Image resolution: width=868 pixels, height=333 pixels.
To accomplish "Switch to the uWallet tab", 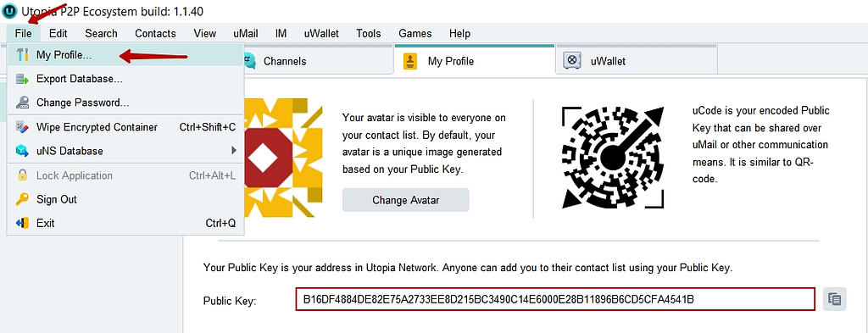I will 637,60.
